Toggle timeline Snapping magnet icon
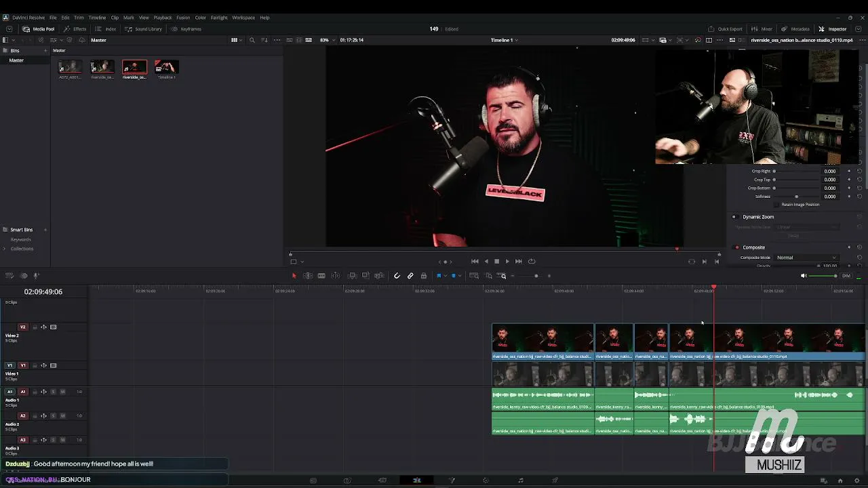Viewport: 868px width, 488px height. tap(397, 276)
